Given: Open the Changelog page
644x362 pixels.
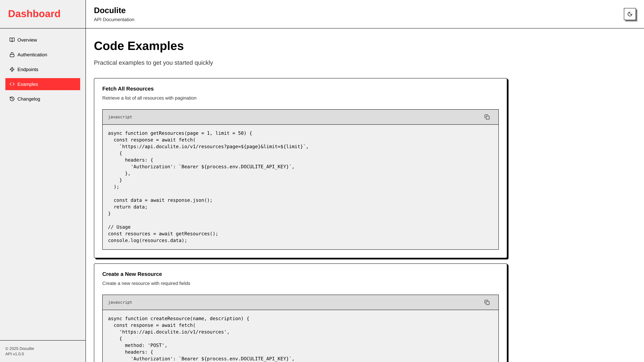Looking at the screenshot, I should (29, 99).
